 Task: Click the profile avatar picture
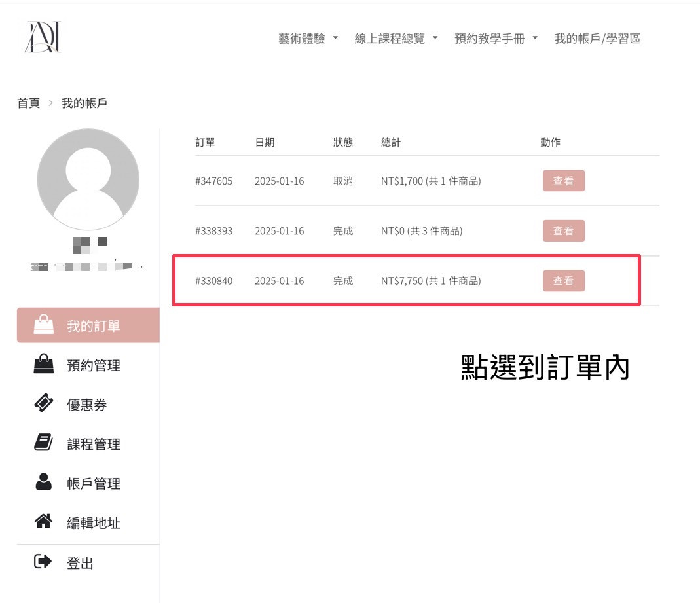coord(88,179)
